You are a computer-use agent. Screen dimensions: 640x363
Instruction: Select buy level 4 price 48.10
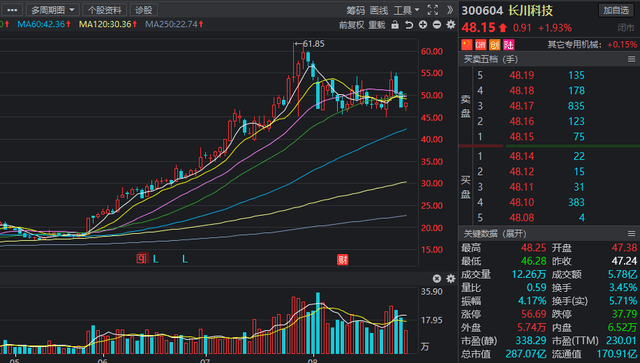click(522, 202)
